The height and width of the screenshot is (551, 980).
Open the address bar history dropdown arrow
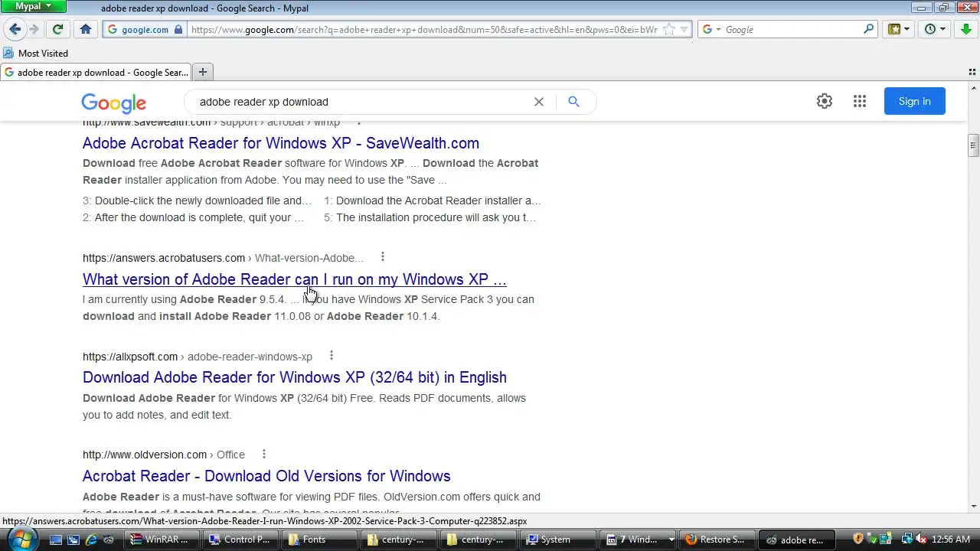(684, 30)
